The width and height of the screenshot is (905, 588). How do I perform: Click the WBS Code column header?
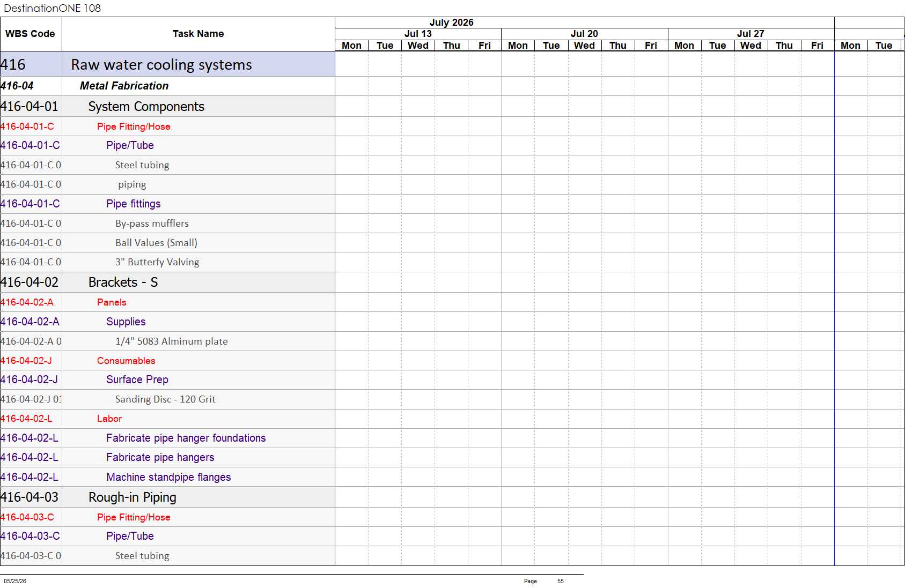31,34
